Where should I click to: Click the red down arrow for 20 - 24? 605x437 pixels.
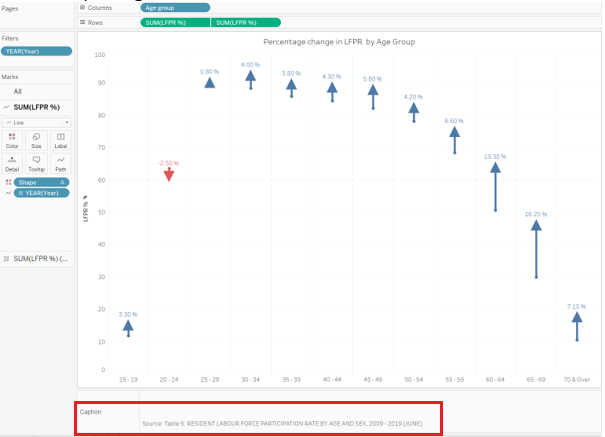(168, 174)
